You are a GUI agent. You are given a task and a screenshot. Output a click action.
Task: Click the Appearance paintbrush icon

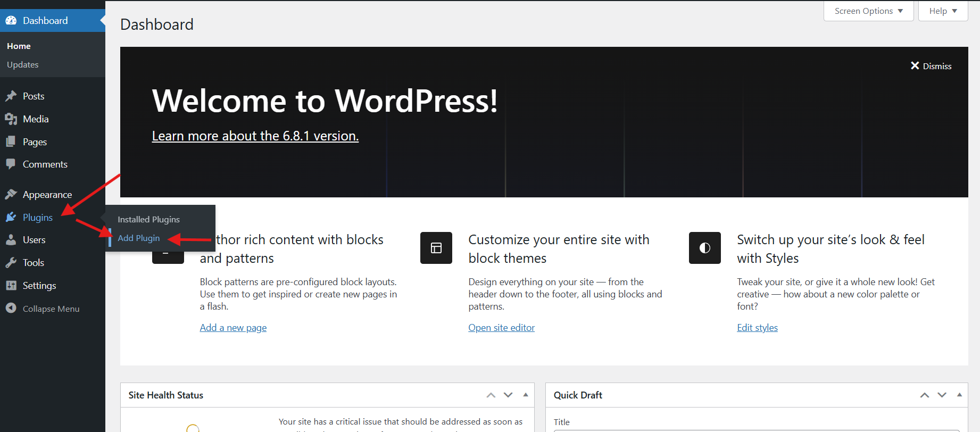click(11, 195)
